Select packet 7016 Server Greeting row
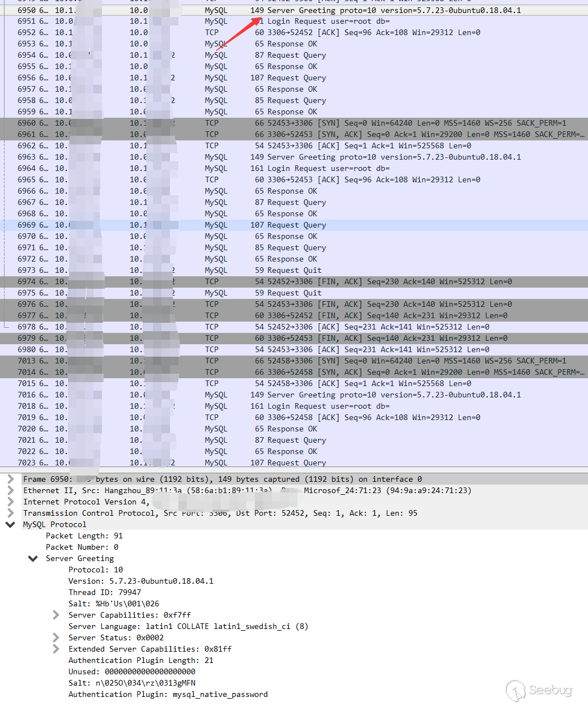This screenshot has height=706, width=588. [x=294, y=395]
